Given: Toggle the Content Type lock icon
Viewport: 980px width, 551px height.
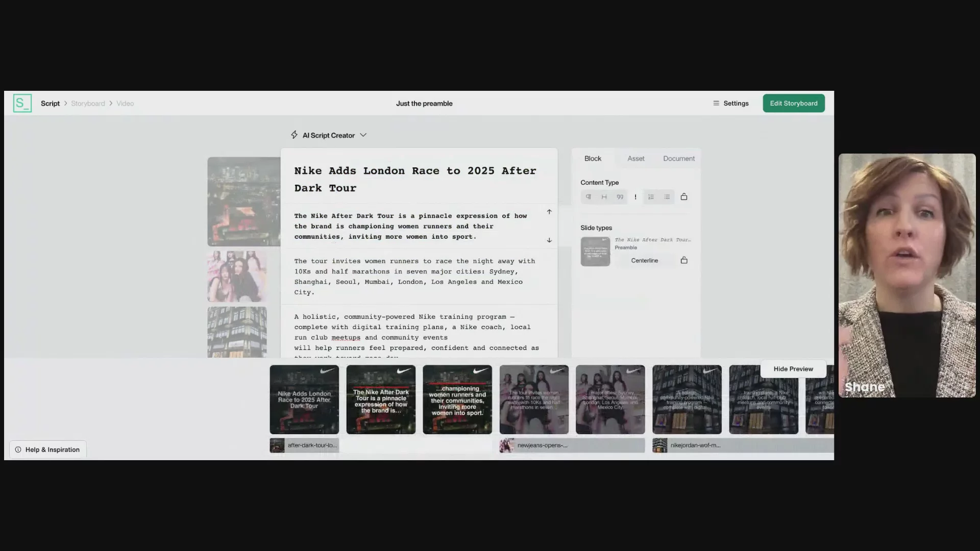Looking at the screenshot, I should click(684, 196).
